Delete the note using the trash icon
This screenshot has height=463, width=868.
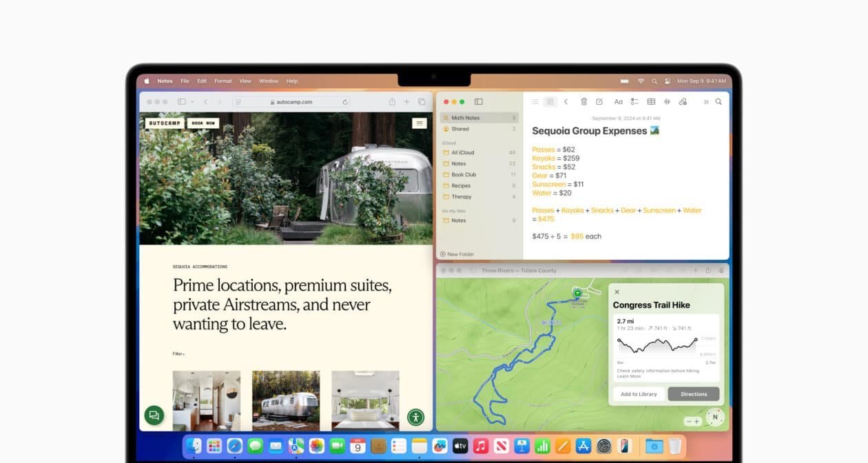pyautogui.click(x=583, y=101)
